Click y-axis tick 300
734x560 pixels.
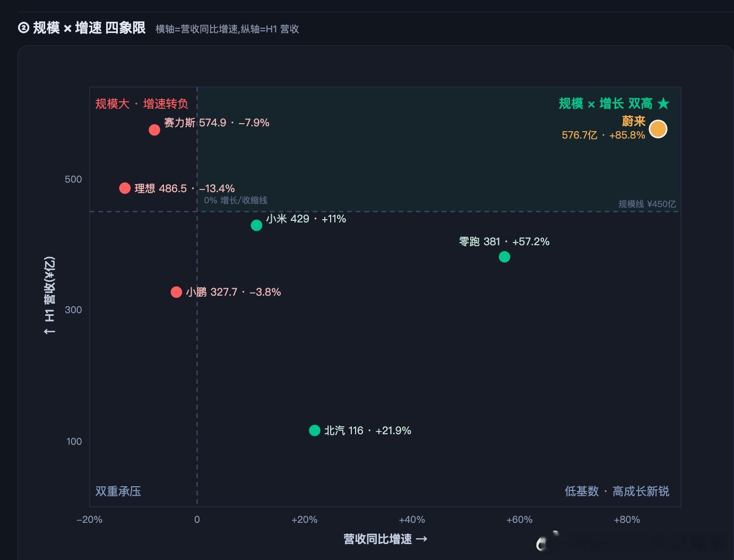tap(73, 310)
